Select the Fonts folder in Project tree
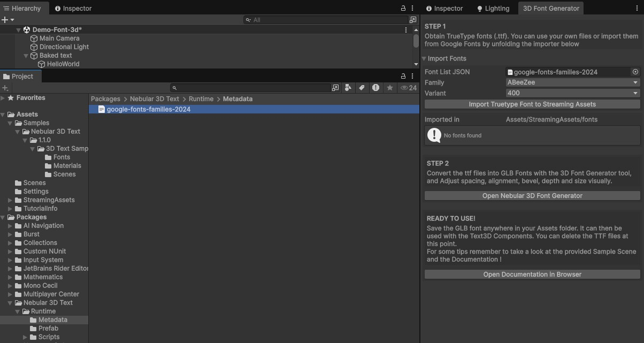The height and width of the screenshot is (343, 644). tap(62, 157)
